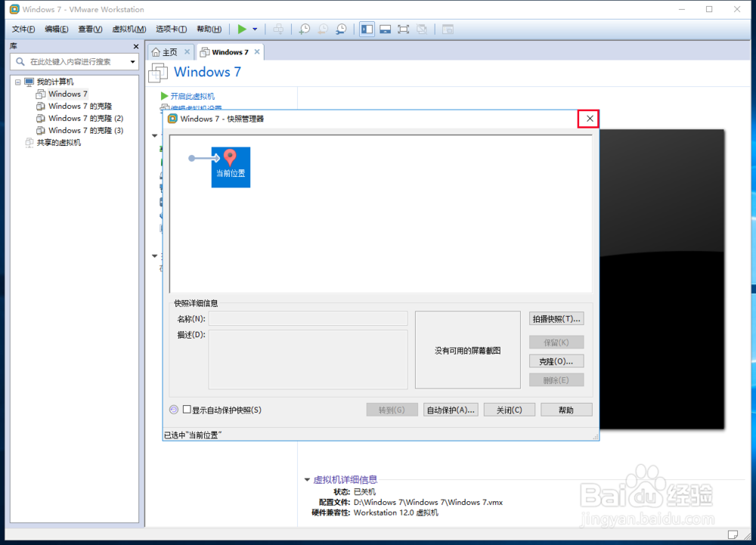Click the Send Ctrl+Alt+Del toolbar icon
This screenshot has height=545, width=756.
[x=278, y=29]
